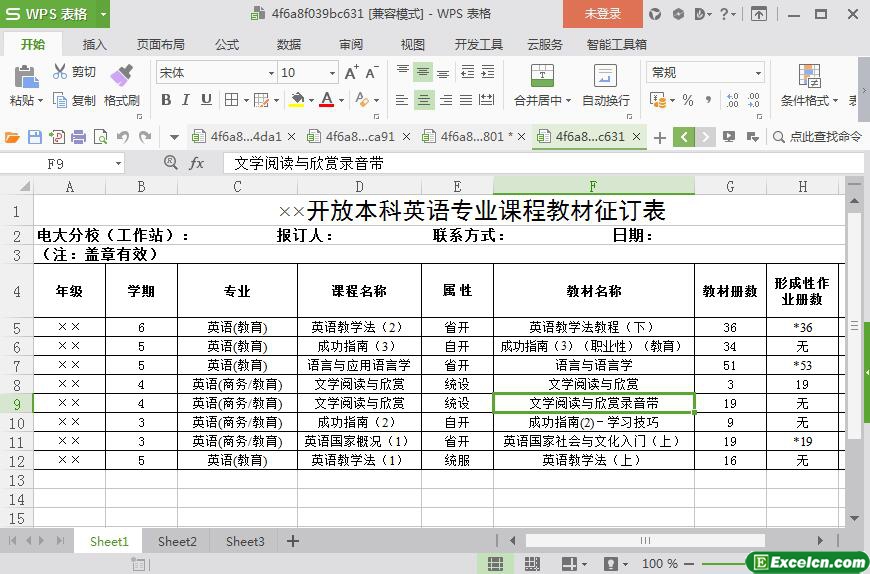
Task: Switch to the 插入 (Insert) ribbon tab
Action: click(94, 45)
